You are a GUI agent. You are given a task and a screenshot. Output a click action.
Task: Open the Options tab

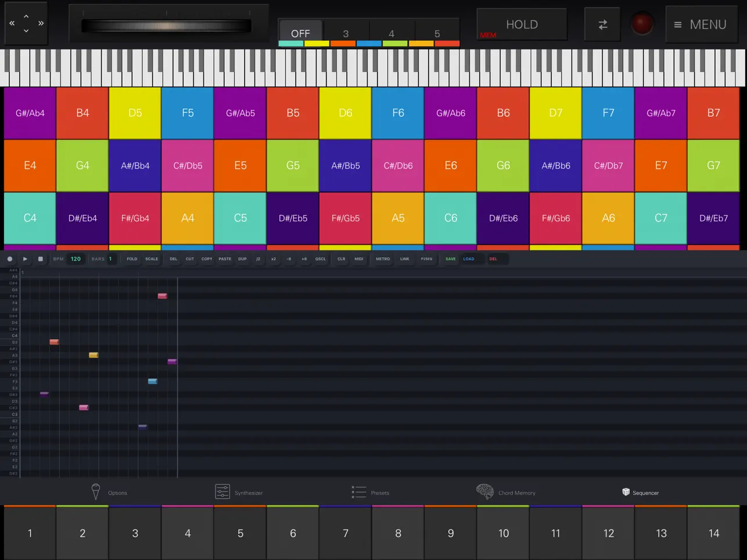click(x=109, y=493)
